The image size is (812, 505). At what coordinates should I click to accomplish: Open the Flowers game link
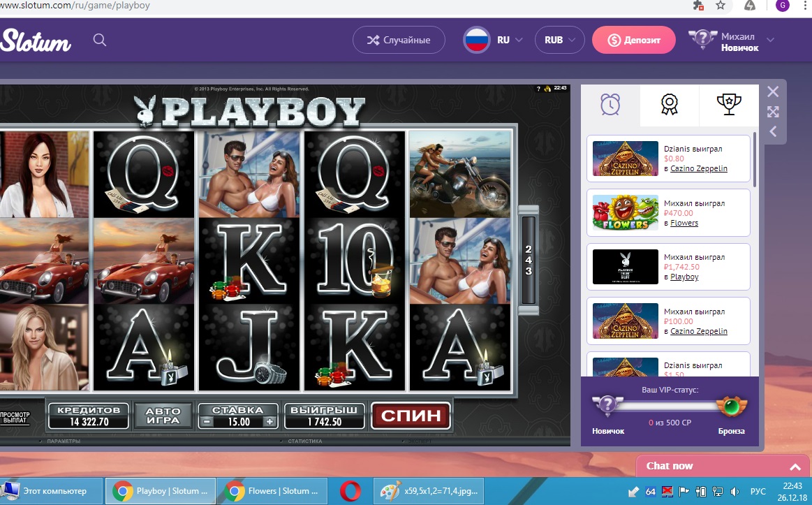pyautogui.click(x=684, y=223)
